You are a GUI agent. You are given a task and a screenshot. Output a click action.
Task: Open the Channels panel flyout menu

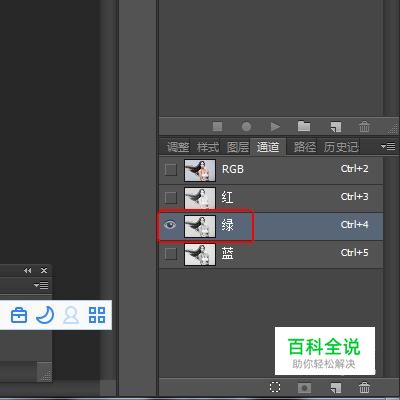tap(388, 146)
